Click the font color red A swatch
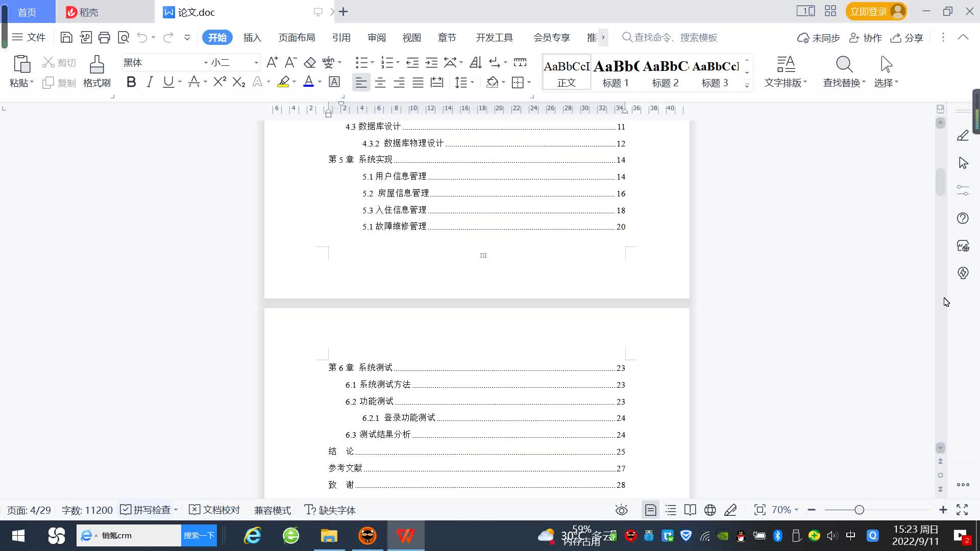The width and height of the screenshot is (980, 551). [308, 82]
